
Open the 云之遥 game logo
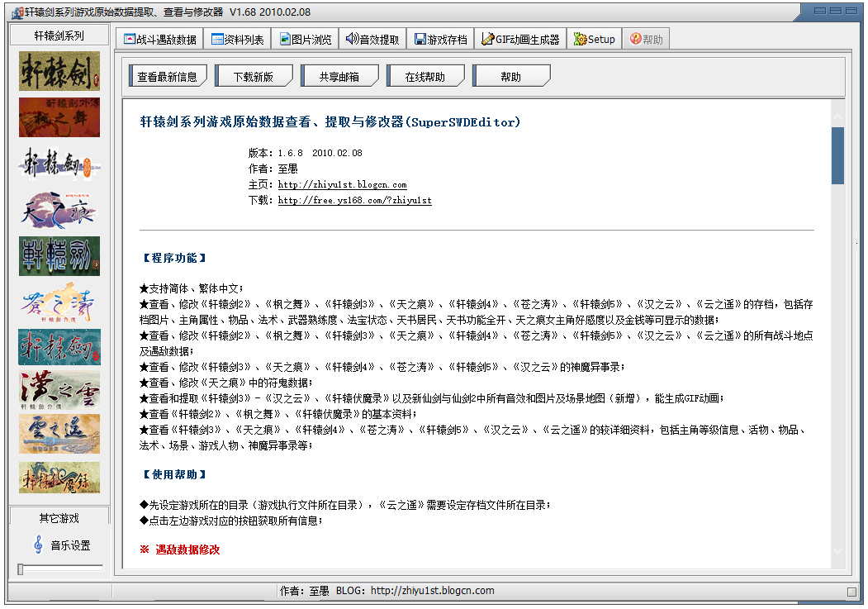(x=59, y=434)
